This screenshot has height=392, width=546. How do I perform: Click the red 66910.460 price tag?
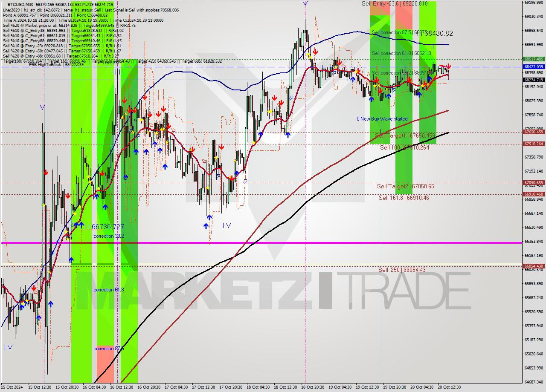pos(533,194)
